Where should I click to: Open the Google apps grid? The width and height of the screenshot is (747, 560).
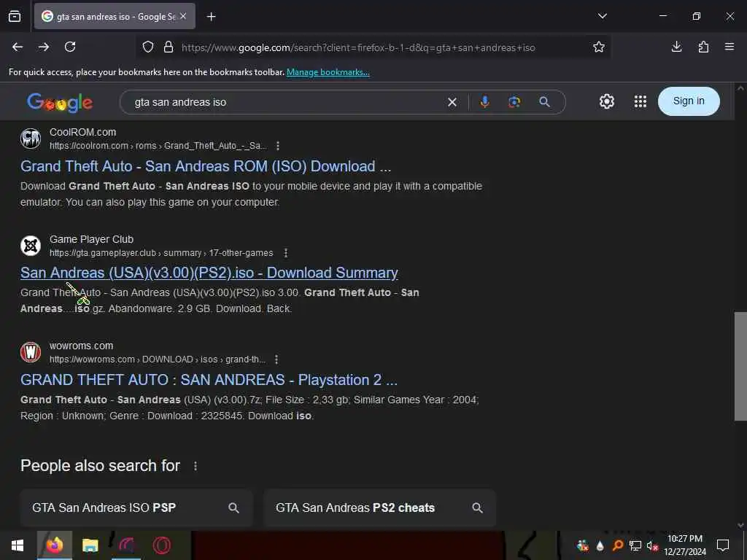coord(640,101)
